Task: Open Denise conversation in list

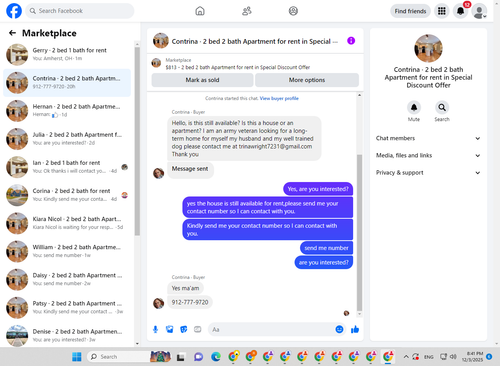Action: 67,335
